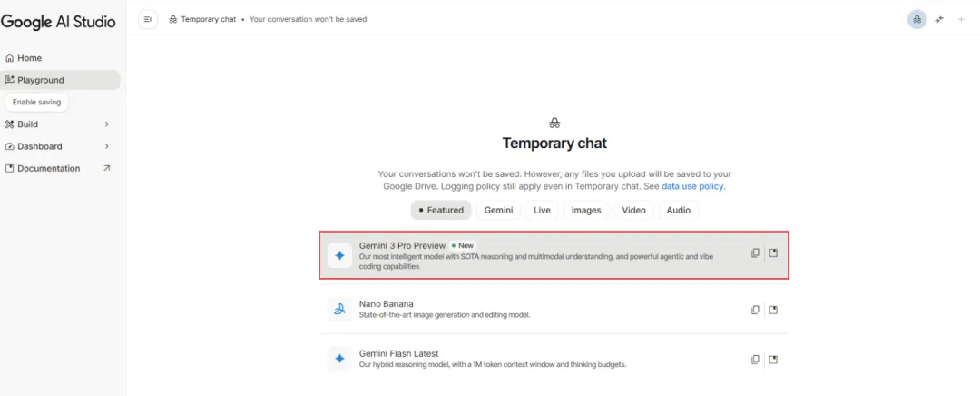
Task: Open Gemini 3 Pro Preview docs icon
Action: pos(773,253)
